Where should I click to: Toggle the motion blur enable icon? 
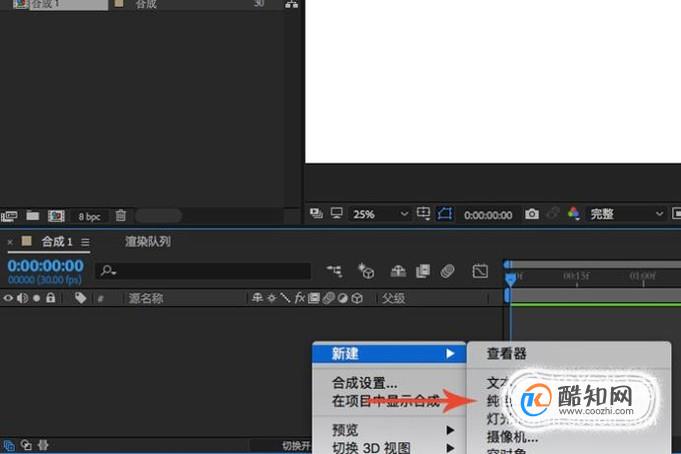447,272
